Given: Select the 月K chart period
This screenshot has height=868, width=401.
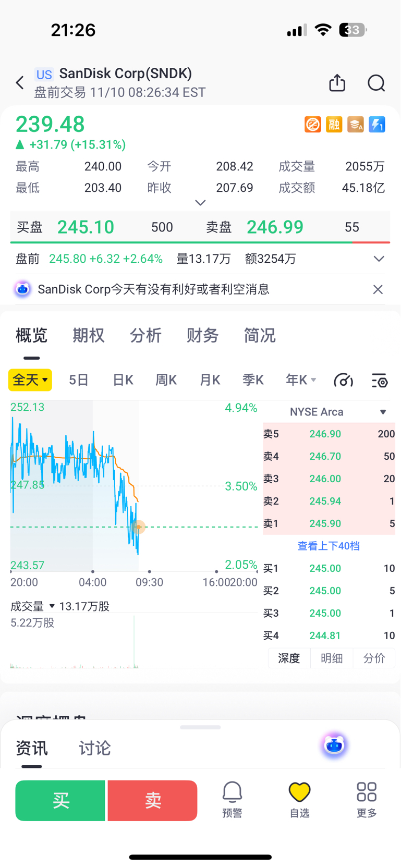Looking at the screenshot, I should tap(210, 380).
